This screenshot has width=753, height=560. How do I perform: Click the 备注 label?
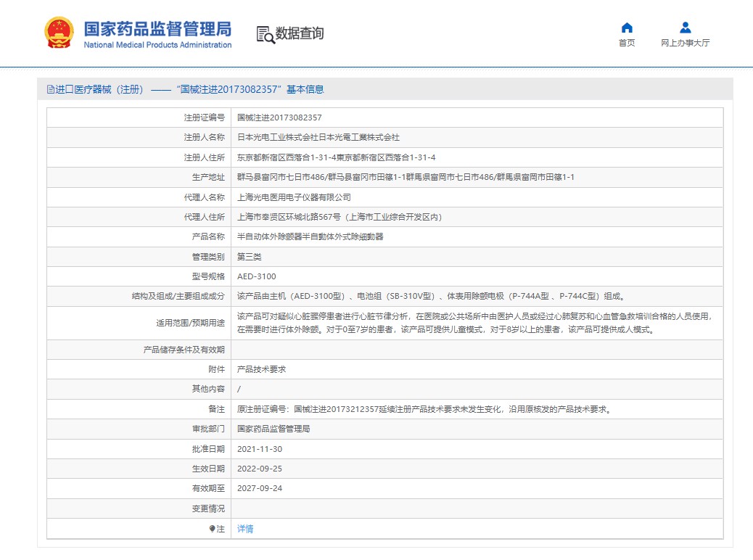[217, 409]
